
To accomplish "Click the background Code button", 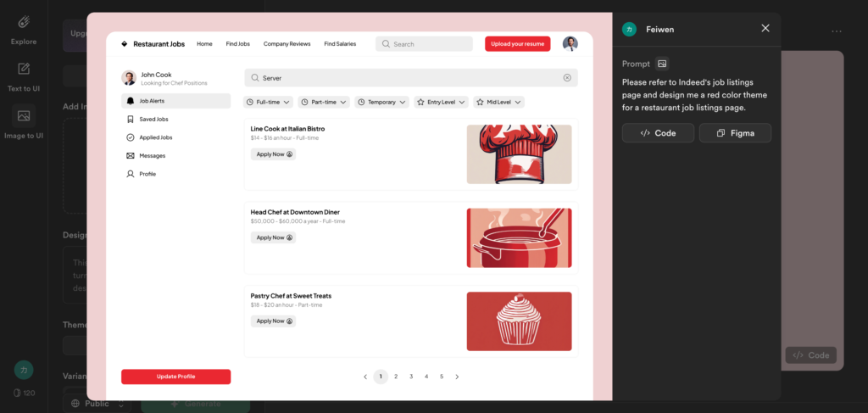I will point(810,355).
